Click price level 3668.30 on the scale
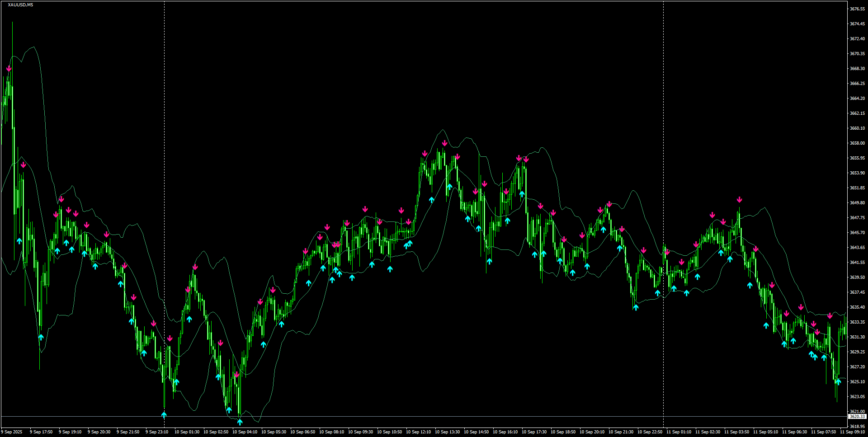 click(858, 69)
